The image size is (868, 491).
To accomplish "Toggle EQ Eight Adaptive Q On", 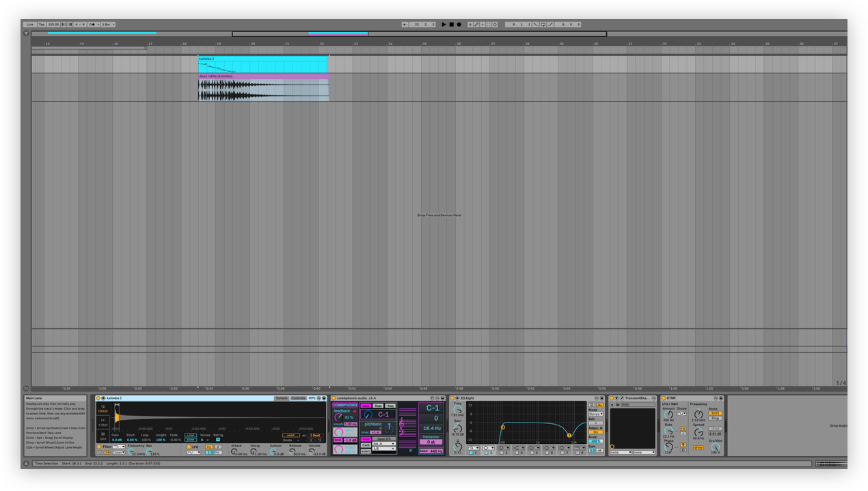I will 596,432.
